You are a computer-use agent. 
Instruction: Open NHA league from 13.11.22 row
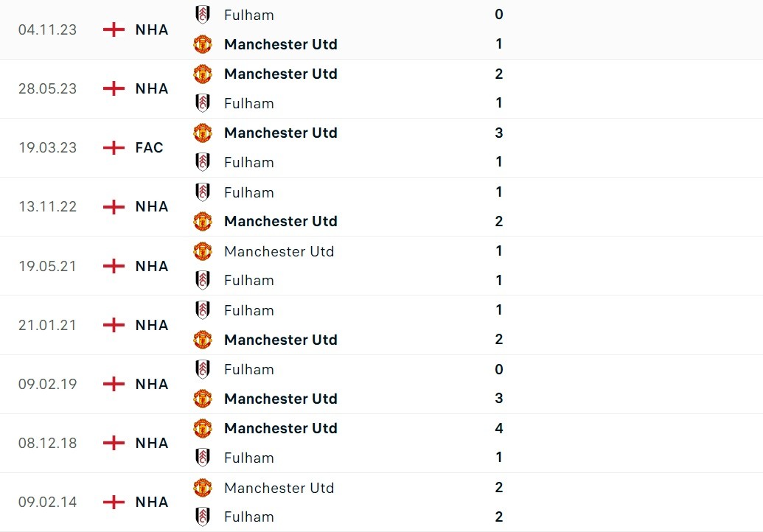pos(152,207)
